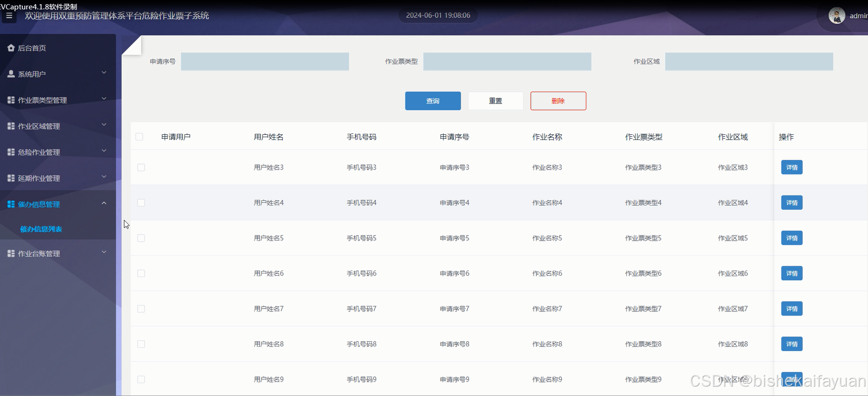Click the 重置 button
Image resolution: width=868 pixels, height=396 pixels.
[495, 101]
